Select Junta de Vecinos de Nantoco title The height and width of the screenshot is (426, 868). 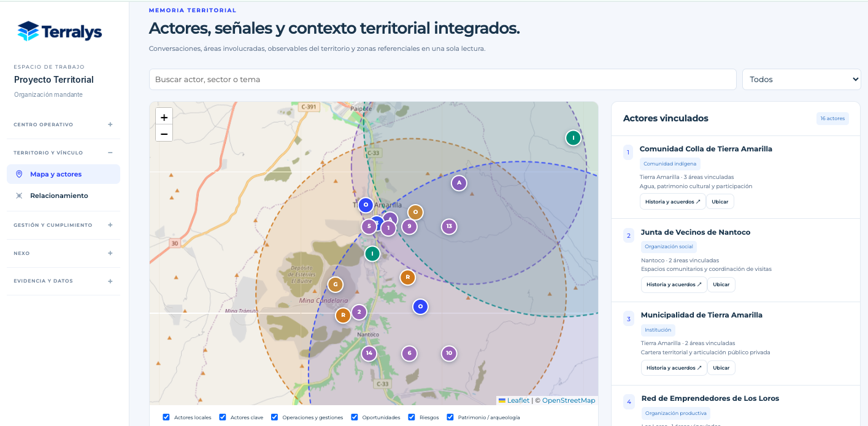point(696,232)
